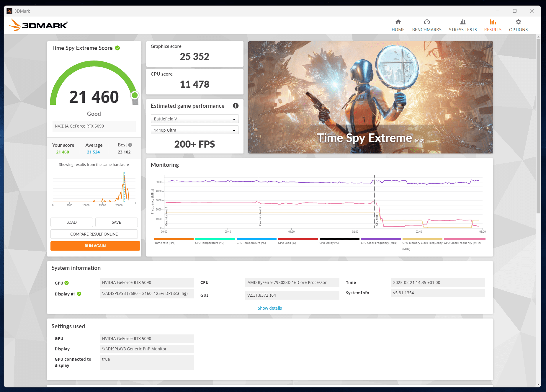Click the NVIDIA GeForce RTX 5090 label under score
The width and height of the screenshot is (546, 392).
pyautogui.click(x=94, y=126)
